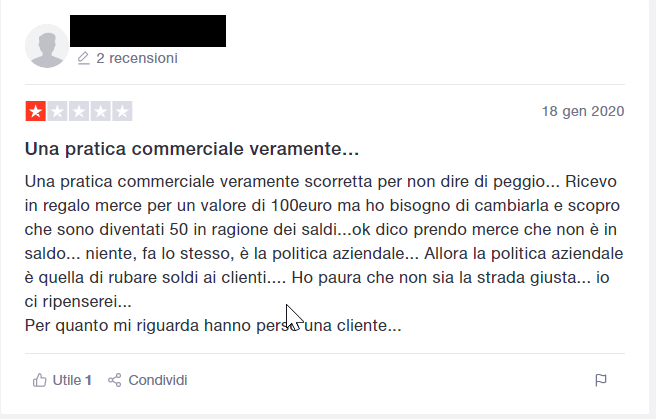
Task: Click the third grey rating star
Action: 79,111
